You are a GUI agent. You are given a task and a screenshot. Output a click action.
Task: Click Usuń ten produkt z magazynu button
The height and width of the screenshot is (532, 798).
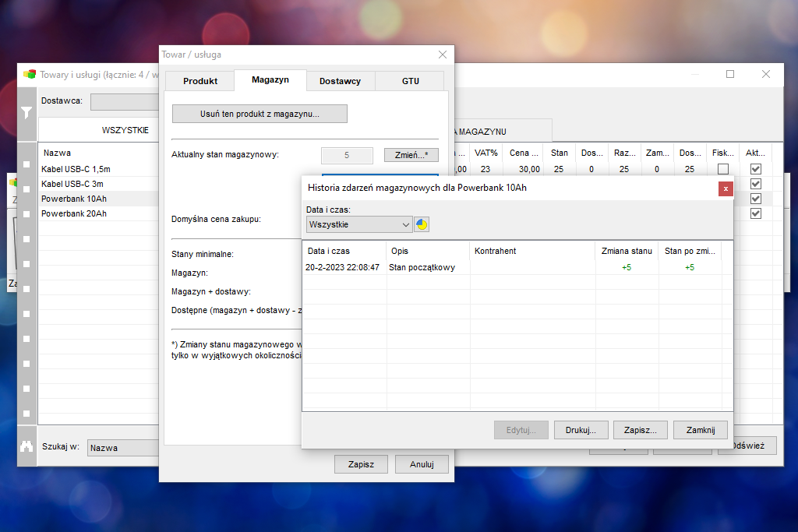(x=260, y=114)
